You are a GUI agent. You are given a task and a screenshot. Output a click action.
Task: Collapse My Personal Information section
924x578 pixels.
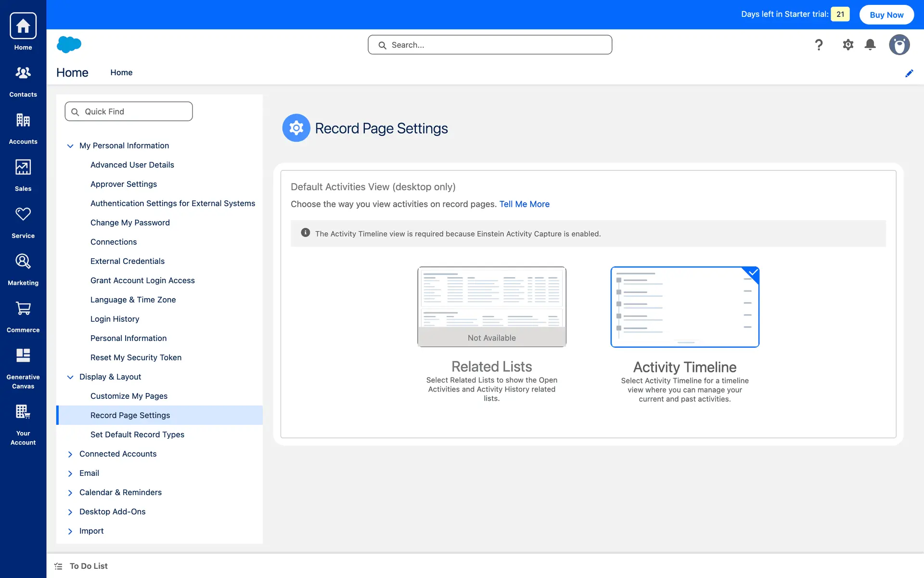[70, 146]
